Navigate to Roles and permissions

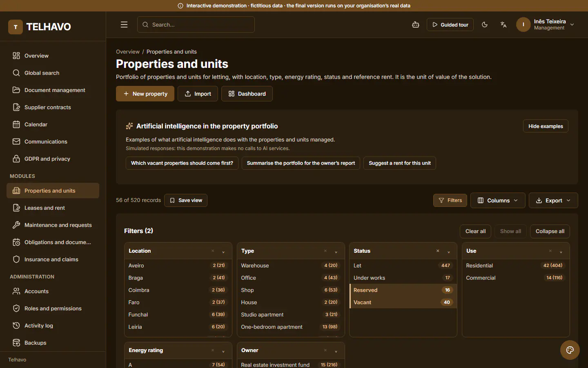click(x=53, y=308)
